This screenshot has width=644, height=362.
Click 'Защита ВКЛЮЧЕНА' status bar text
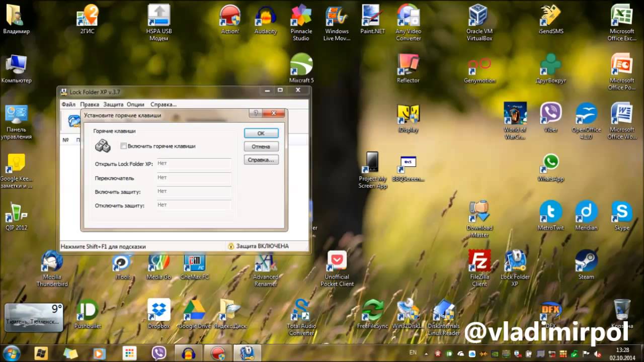[x=263, y=246]
